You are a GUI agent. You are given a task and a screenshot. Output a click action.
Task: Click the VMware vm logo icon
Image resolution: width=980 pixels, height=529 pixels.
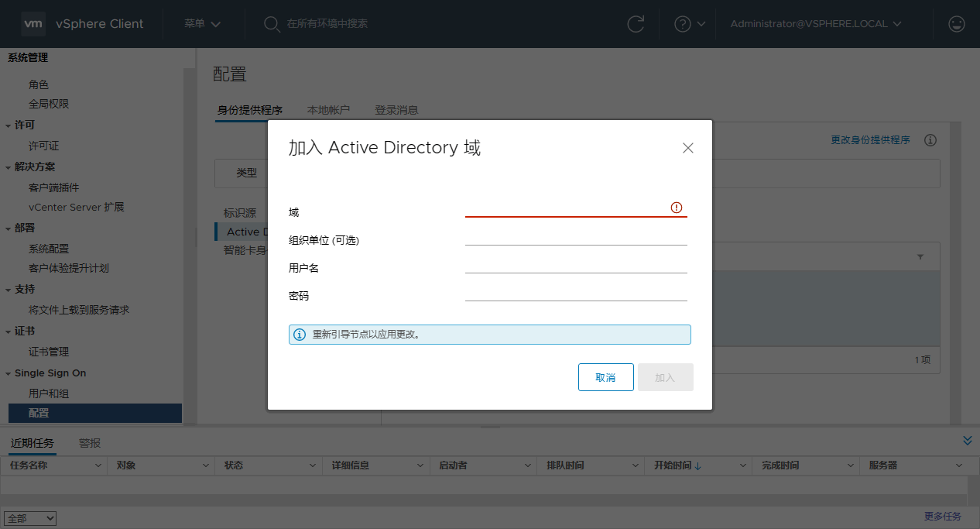point(33,24)
